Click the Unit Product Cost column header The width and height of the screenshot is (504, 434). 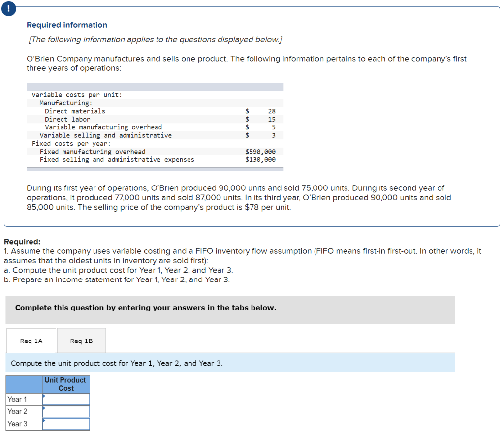(x=66, y=384)
